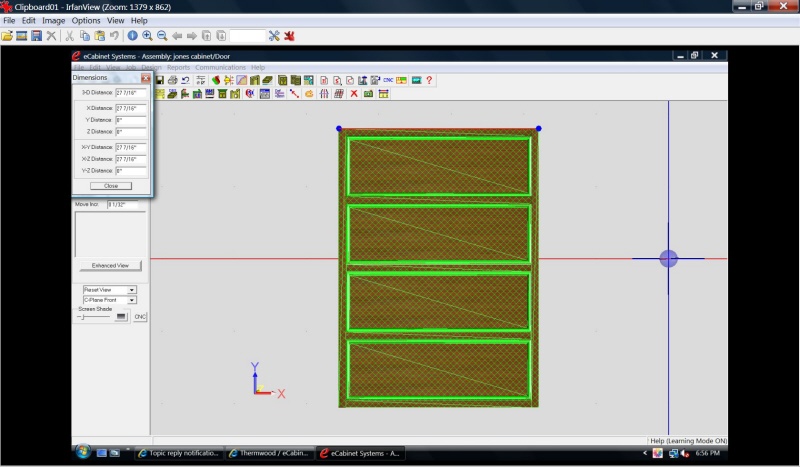
Task: Click the diagonal-line square profile icon
Action: point(241,80)
